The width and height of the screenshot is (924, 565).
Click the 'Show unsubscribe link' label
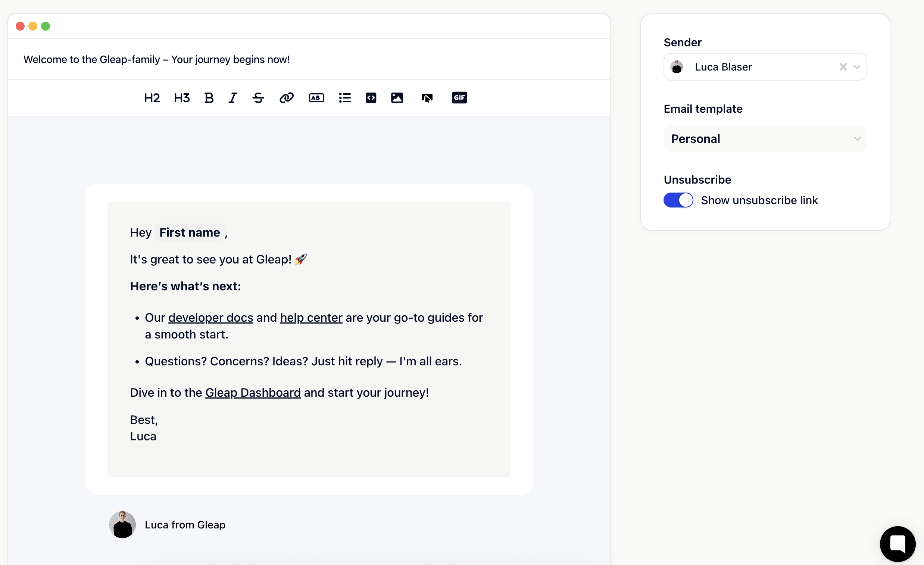(x=759, y=200)
